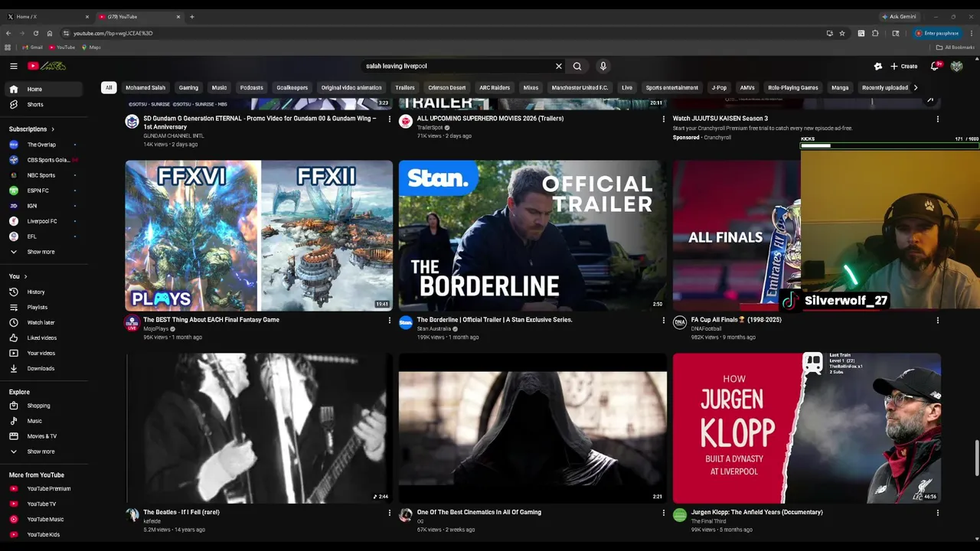The image size is (980, 551).
Task: Open options menu for FA Cup All Finals video
Action: tap(937, 321)
